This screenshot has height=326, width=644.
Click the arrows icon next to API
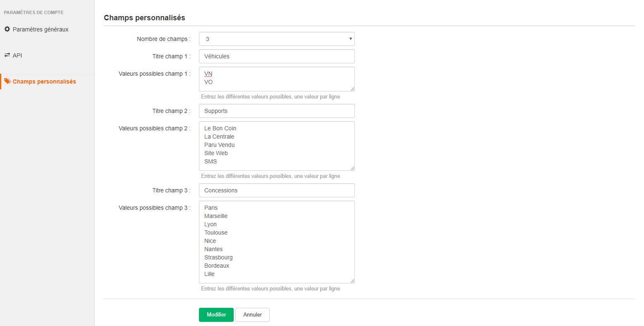coord(7,55)
